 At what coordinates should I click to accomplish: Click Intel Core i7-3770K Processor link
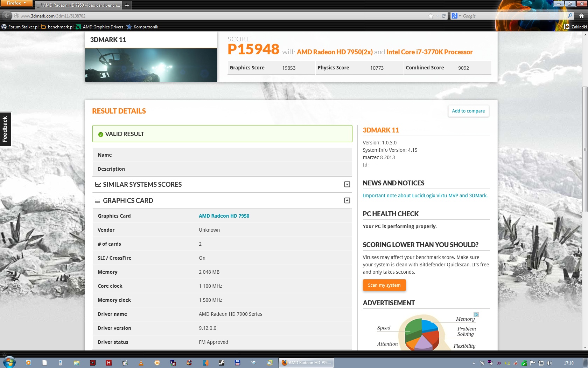(x=429, y=52)
